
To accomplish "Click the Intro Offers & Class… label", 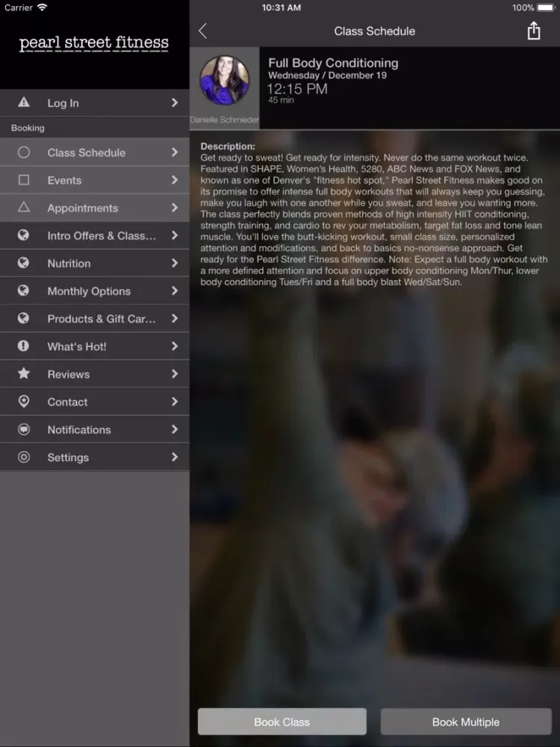I will (x=102, y=236).
